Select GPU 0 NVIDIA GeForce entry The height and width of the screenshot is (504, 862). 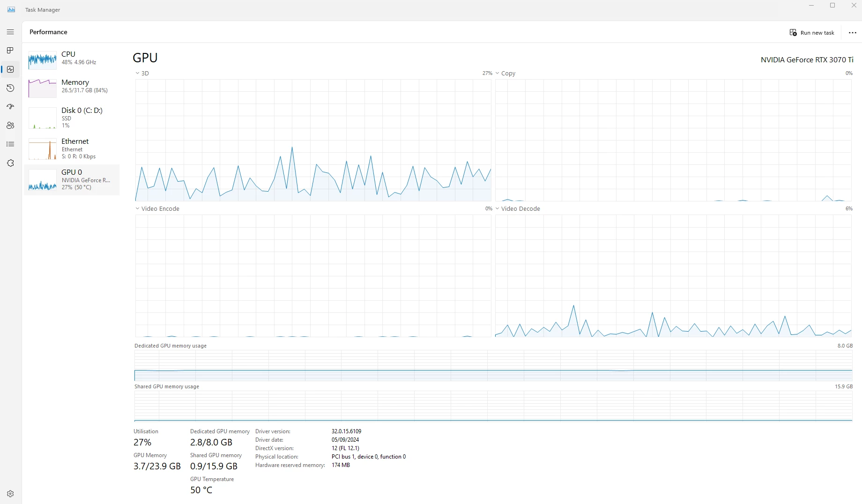[x=72, y=179]
